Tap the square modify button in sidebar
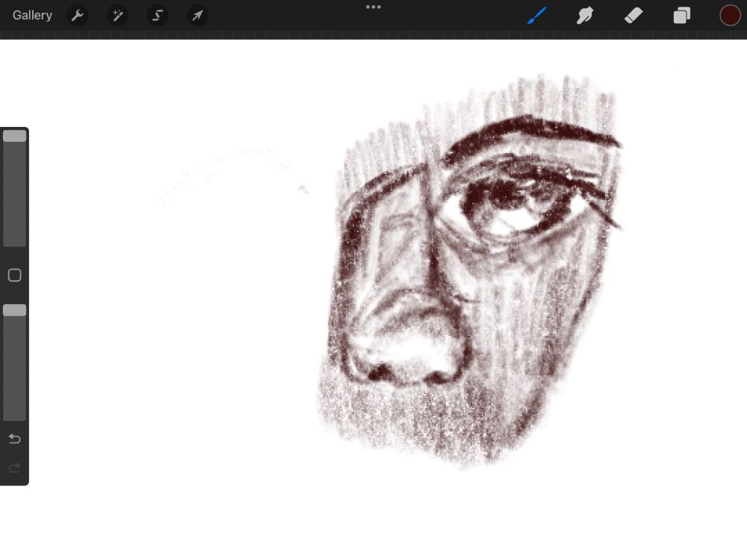Image resolution: width=747 pixels, height=560 pixels. (14, 276)
